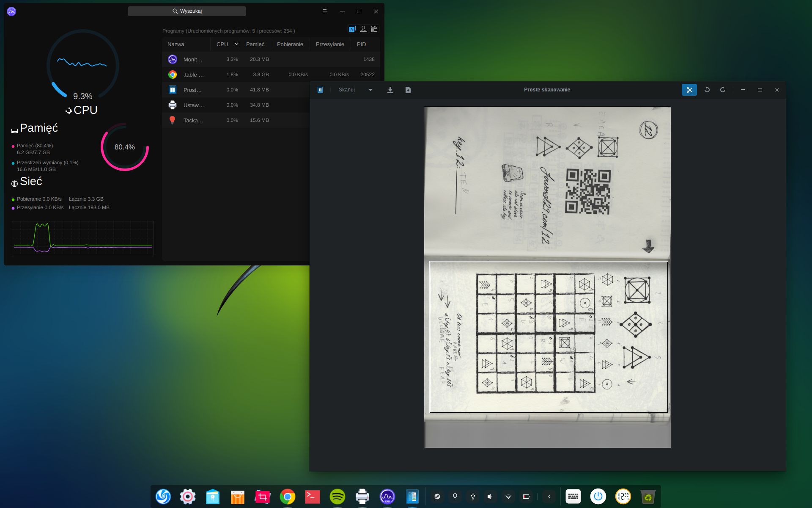The image size is (812, 508).
Task: Start a new document in Proste skanowanie
Action: click(x=408, y=90)
